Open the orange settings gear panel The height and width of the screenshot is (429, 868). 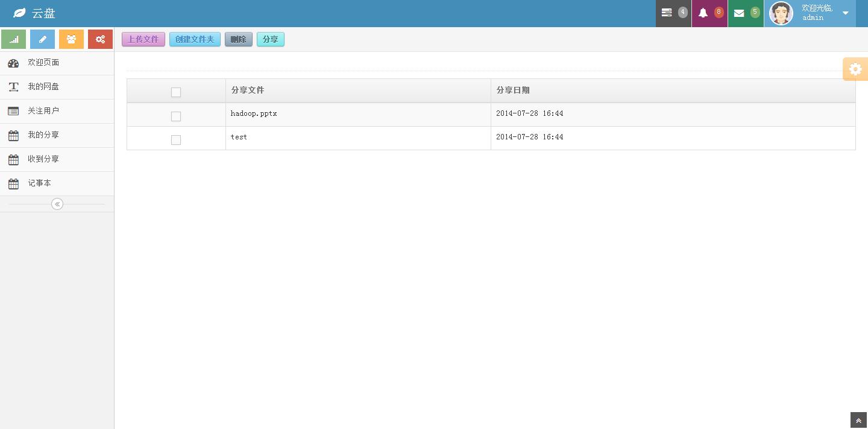[x=855, y=69]
